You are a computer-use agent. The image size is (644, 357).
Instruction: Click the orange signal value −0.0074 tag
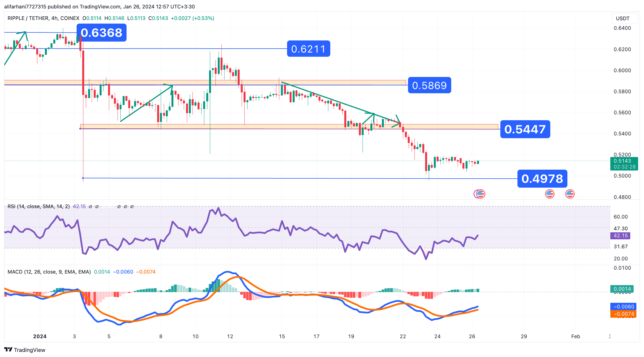(x=623, y=314)
